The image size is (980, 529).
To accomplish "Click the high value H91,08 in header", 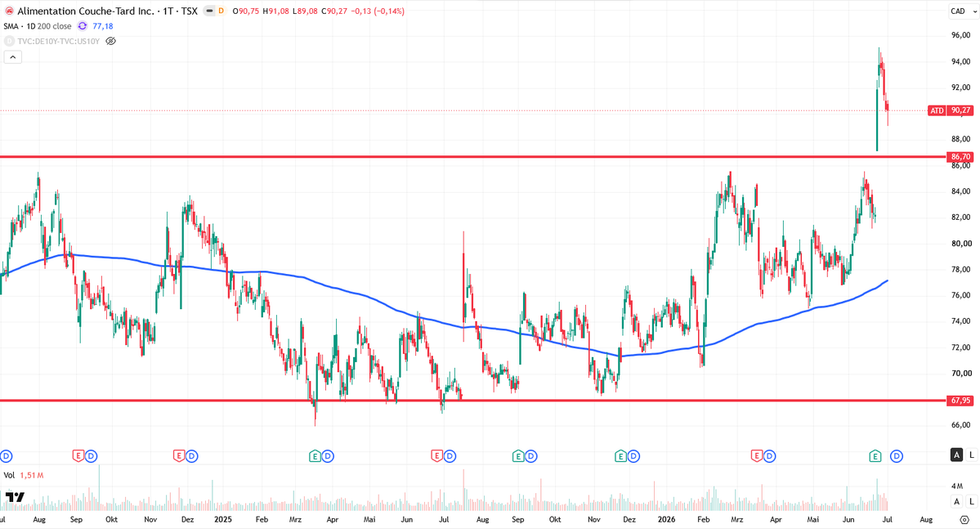I will (275, 11).
